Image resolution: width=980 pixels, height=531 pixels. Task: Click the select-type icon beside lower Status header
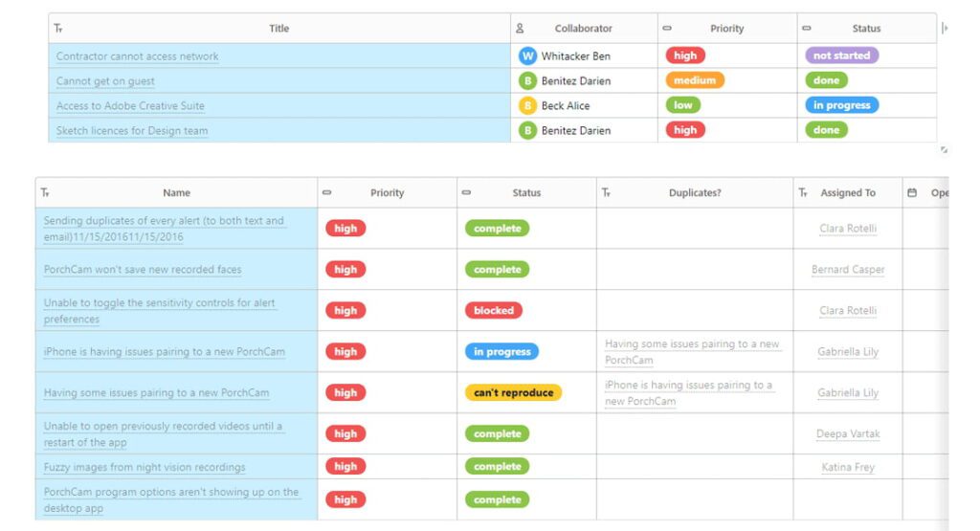click(466, 192)
